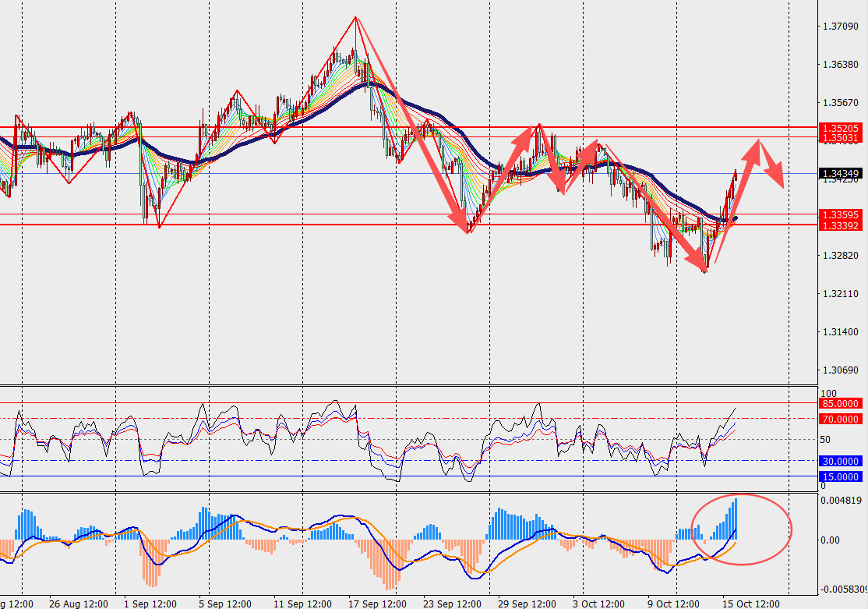Click the 29 Sep 12:00 time label
The image size is (868, 609).
pos(527,604)
